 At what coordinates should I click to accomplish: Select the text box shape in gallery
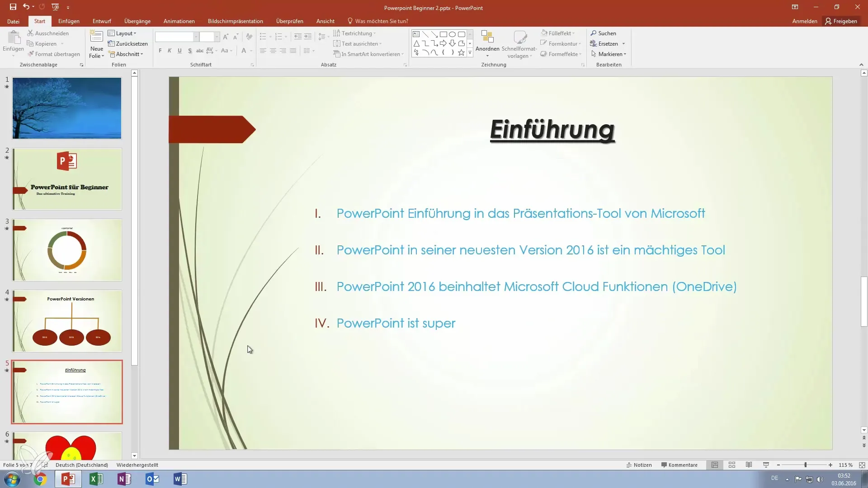point(416,34)
